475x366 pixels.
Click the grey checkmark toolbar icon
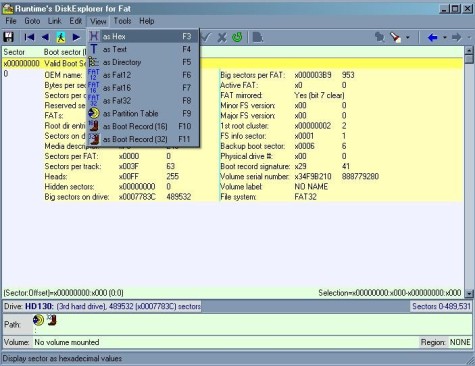coord(206,37)
